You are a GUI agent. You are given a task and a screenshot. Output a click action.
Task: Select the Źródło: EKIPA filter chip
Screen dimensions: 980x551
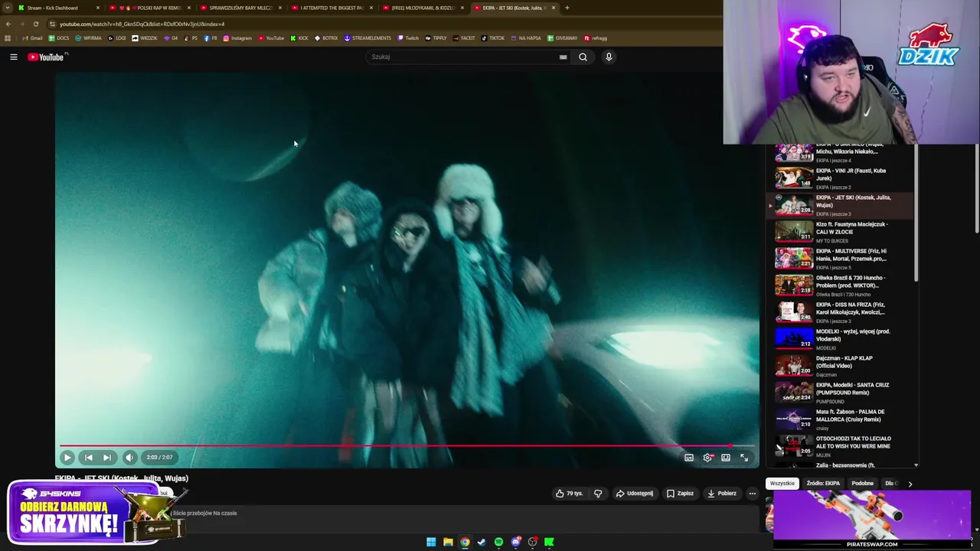click(823, 484)
